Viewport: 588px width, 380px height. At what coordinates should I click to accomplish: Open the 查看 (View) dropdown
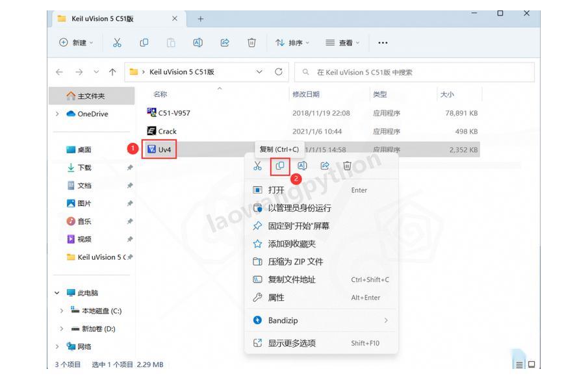pyautogui.click(x=342, y=43)
